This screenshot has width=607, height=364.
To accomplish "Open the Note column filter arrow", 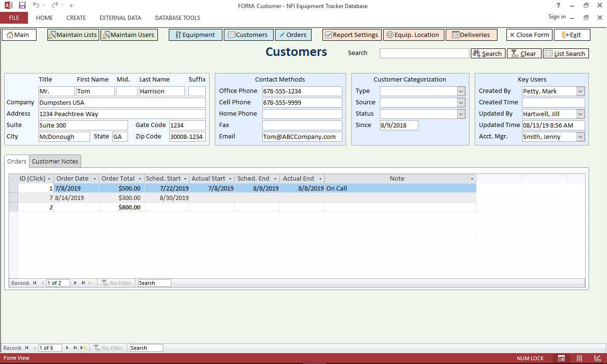I will [x=472, y=179].
